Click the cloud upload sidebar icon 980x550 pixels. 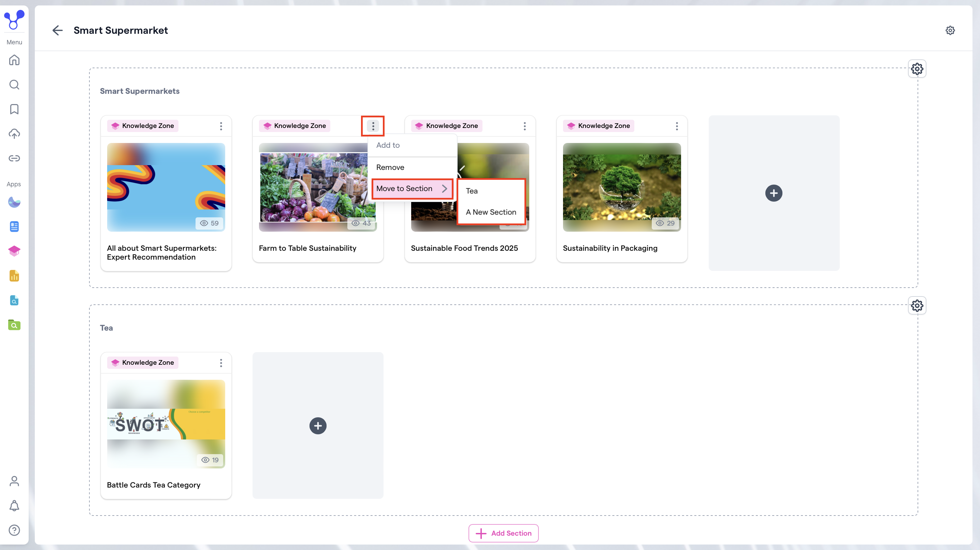[14, 133]
